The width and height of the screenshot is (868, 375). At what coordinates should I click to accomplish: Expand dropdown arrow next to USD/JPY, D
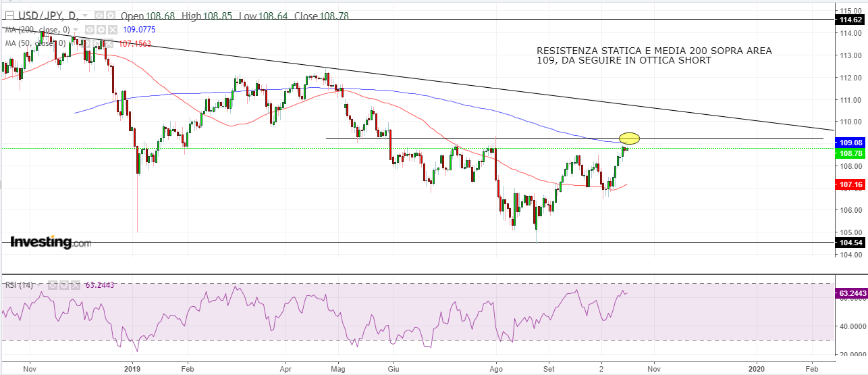84,16
